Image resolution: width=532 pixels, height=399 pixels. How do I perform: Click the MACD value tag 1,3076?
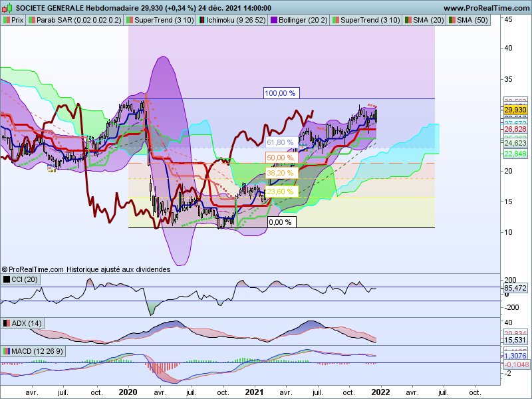[515, 356]
